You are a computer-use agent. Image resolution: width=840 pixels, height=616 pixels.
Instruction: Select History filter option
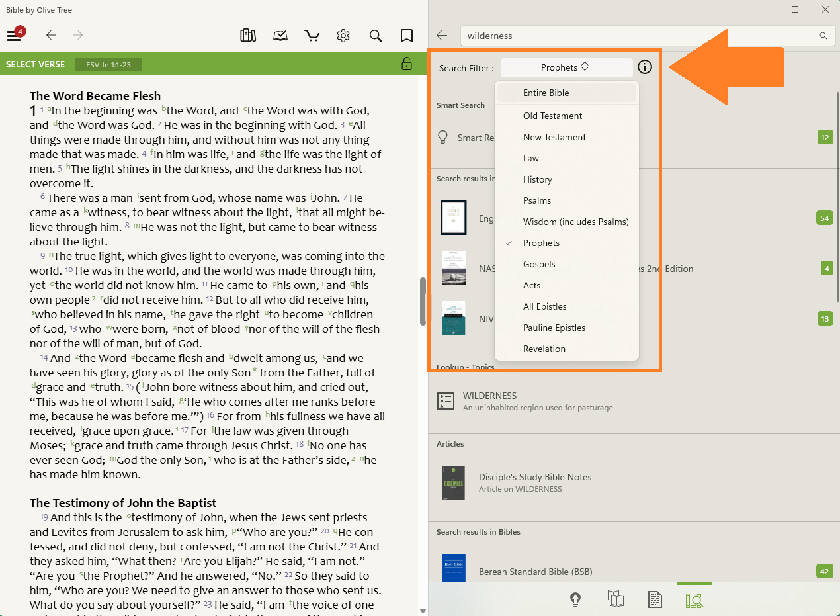[567, 179]
